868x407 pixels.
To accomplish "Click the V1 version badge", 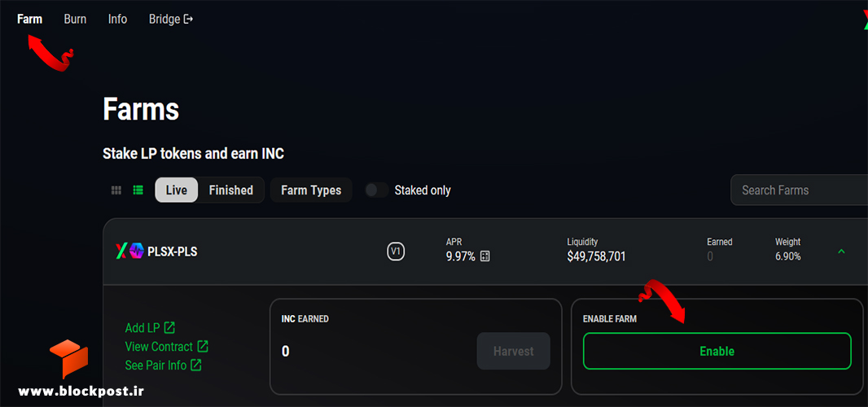I will coord(395,252).
